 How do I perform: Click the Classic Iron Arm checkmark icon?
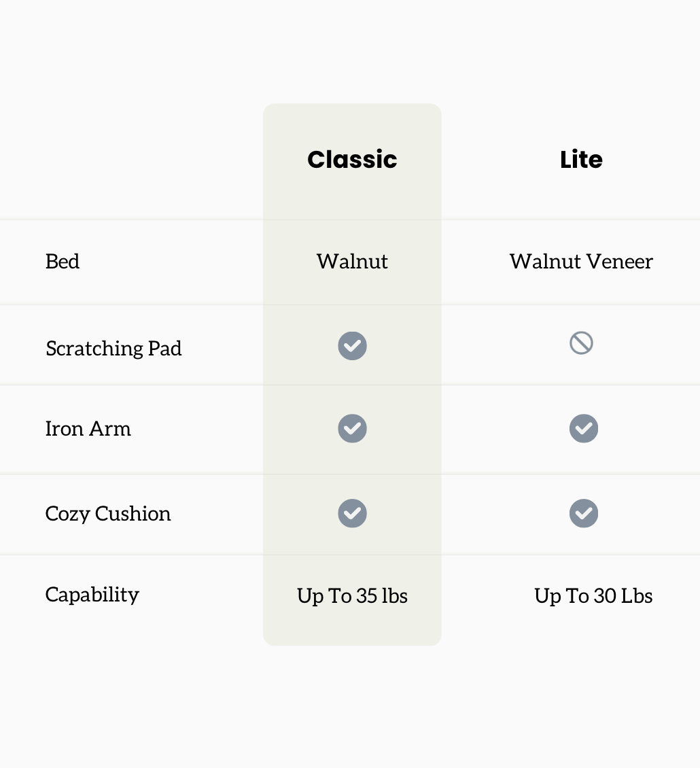tap(352, 428)
